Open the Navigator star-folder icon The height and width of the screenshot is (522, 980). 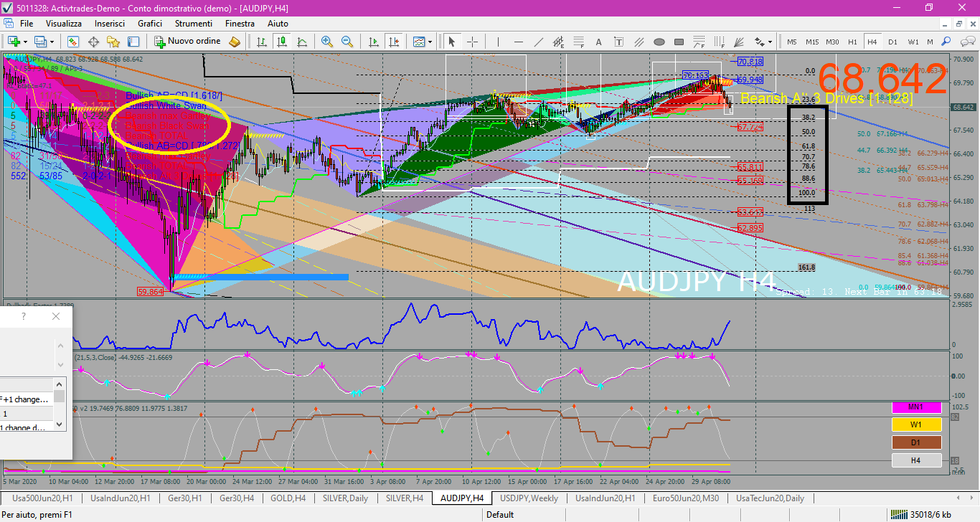pyautogui.click(x=113, y=42)
